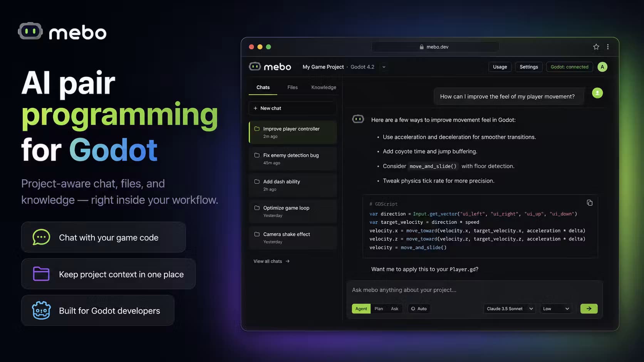Screen dimensions: 644x362
Task: Click 'Want me to apply this to your Player.gd?'
Action: point(424,269)
